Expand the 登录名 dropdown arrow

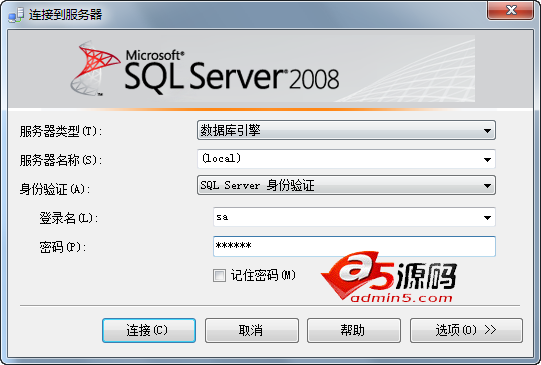click(x=487, y=217)
